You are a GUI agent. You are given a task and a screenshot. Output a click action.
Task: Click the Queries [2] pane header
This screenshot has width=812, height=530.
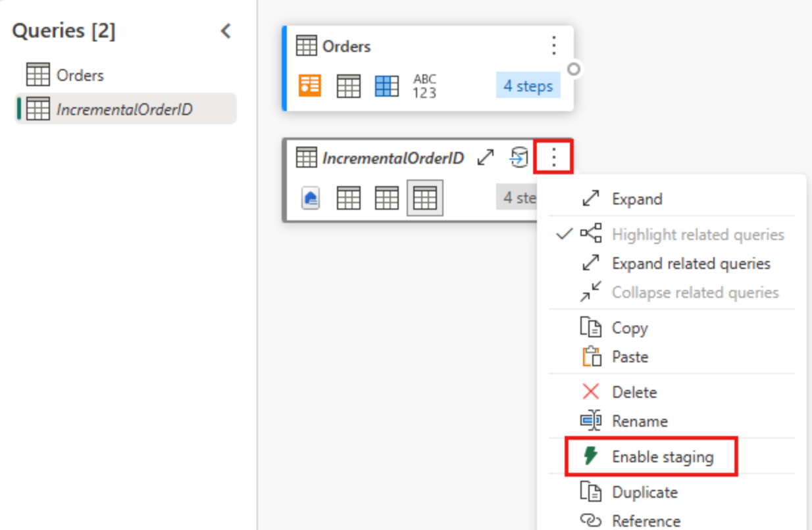(64, 31)
